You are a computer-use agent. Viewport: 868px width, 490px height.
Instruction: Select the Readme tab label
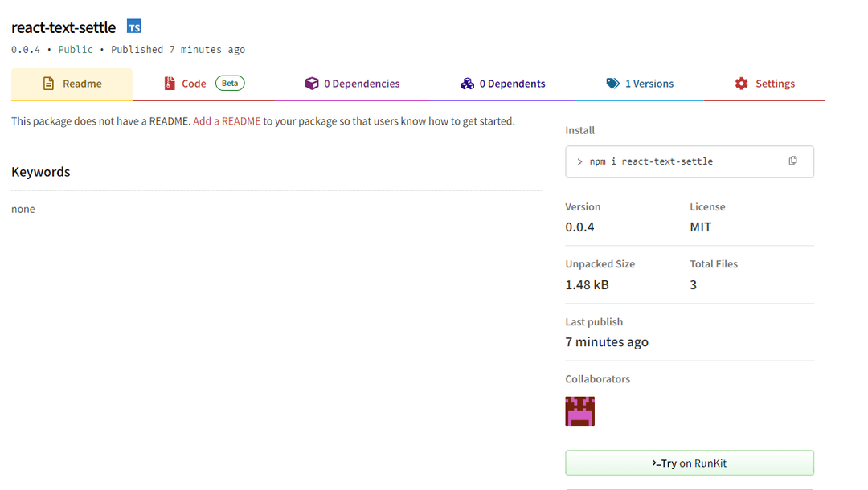pyautogui.click(x=82, y=84)
